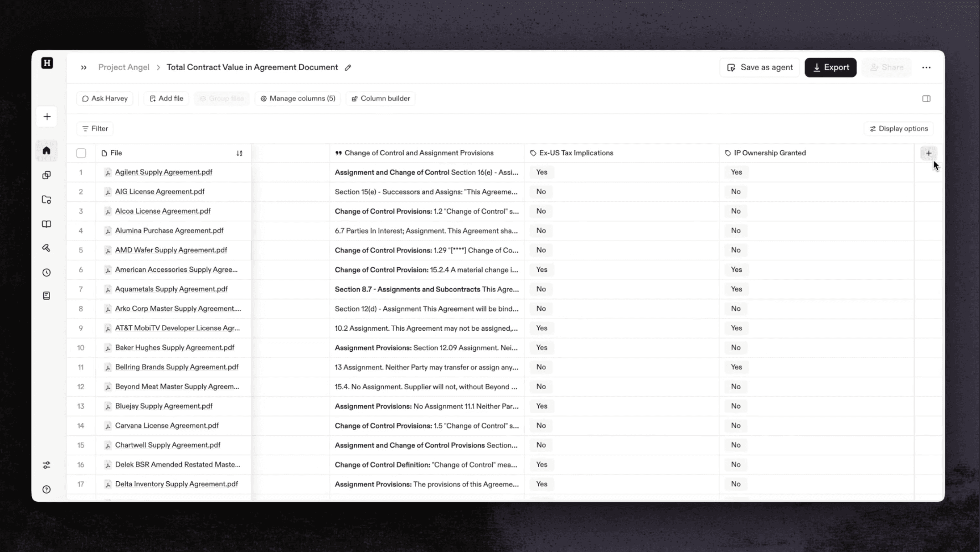The image size is (980, 552).
Task: Click PDF icon for AMD Wafer Supply Agreement
Action: [108, 250]
